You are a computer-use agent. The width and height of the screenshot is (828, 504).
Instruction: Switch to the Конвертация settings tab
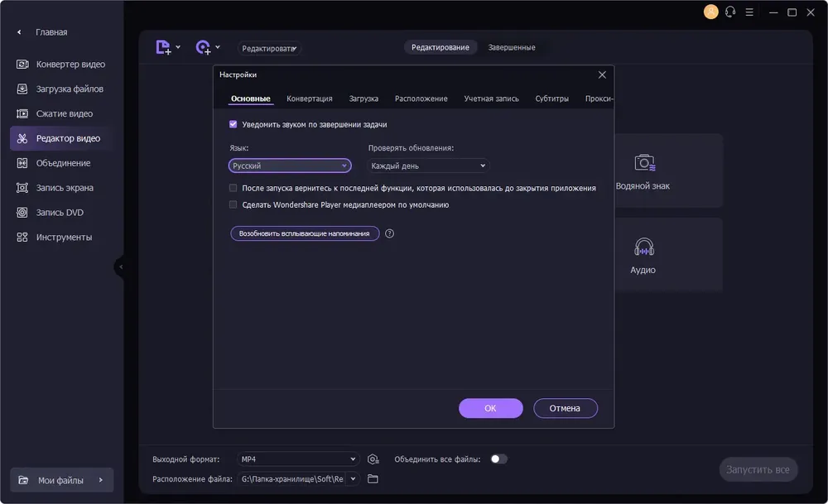tap(310, 98)
